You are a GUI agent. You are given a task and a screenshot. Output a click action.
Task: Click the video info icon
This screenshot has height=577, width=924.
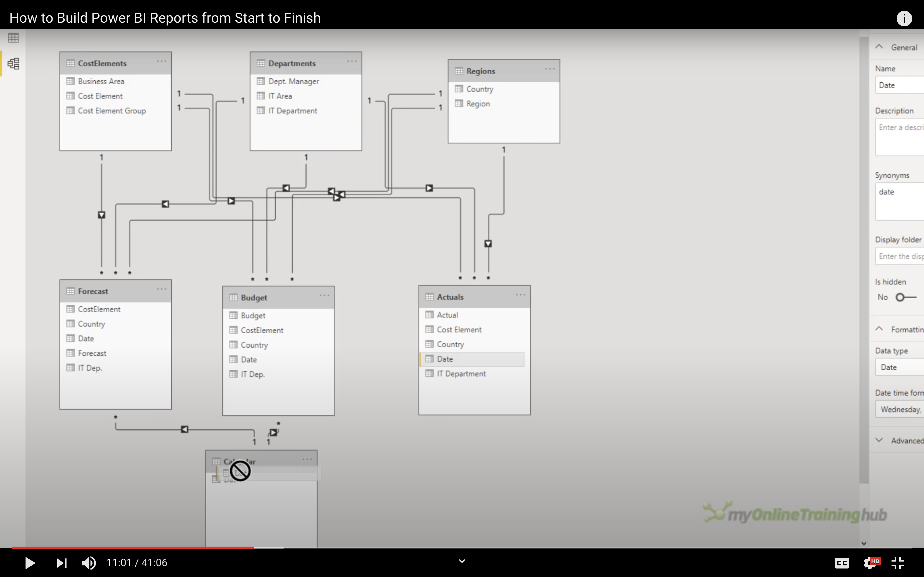904,18
